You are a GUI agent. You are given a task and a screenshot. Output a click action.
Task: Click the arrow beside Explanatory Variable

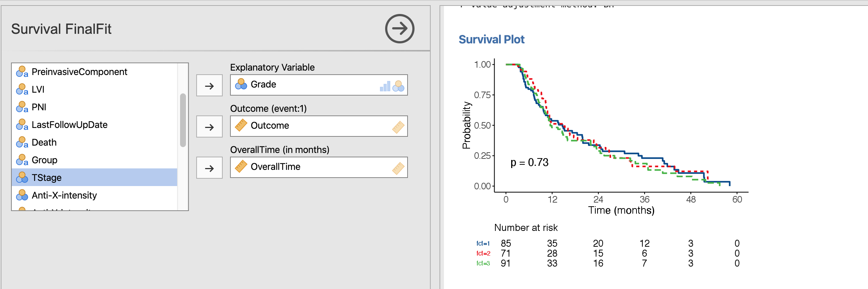coord(209,86)
